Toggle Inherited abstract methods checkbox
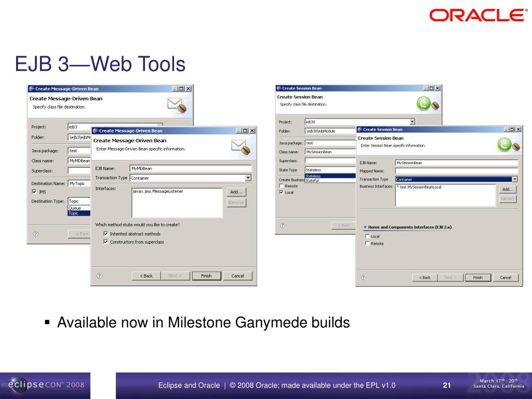This screenshot has width=532, height=399. click(106, 234)
